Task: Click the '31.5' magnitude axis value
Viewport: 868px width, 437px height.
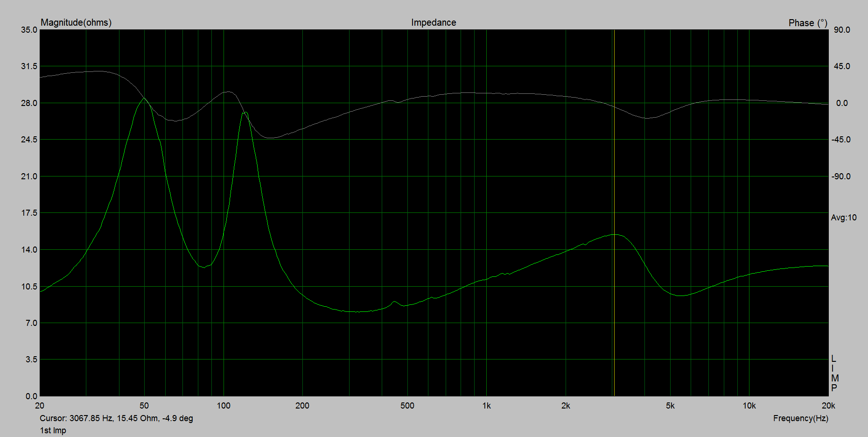Action: [x=29, y=66]
